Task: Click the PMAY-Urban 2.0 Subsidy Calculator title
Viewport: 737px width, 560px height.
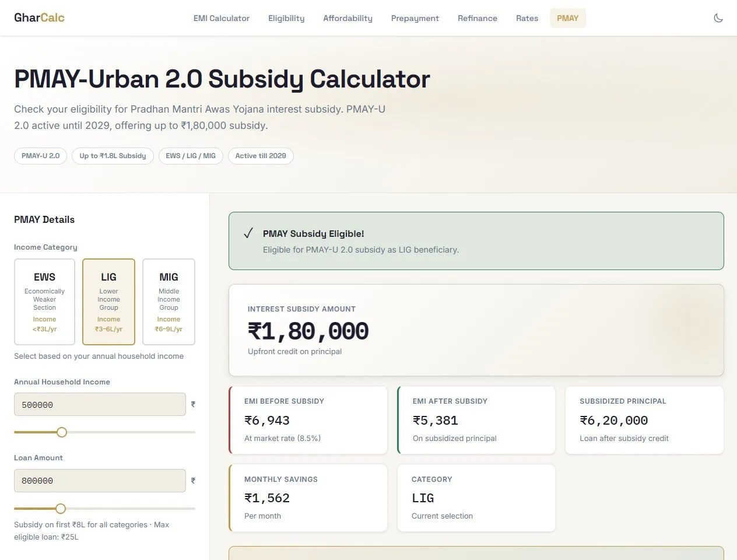Action: coord(222,79)
